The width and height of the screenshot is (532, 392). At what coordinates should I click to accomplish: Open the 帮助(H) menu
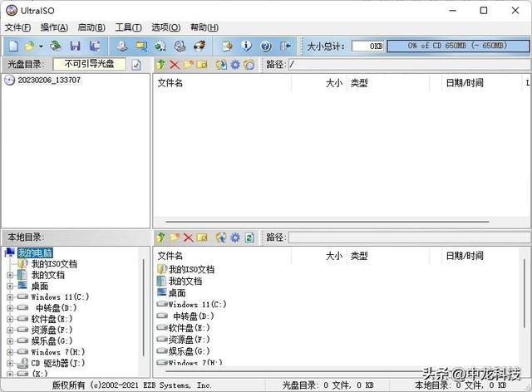204,27
